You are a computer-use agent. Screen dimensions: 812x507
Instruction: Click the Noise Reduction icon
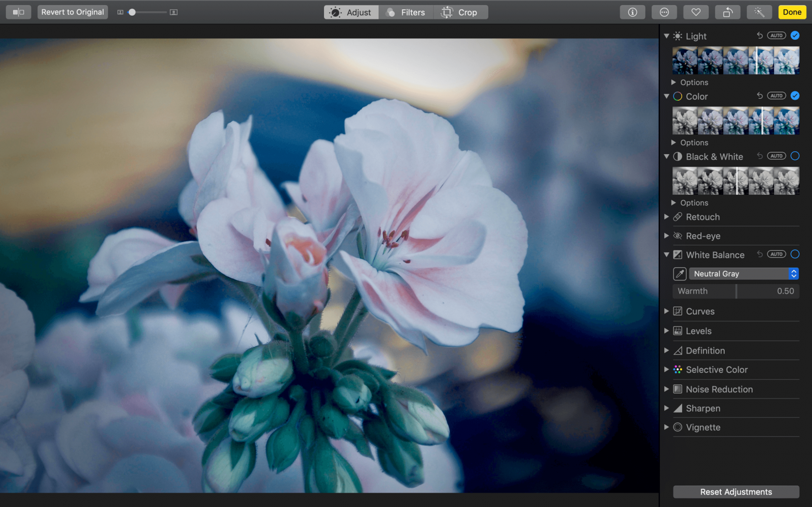coord(678,389)
